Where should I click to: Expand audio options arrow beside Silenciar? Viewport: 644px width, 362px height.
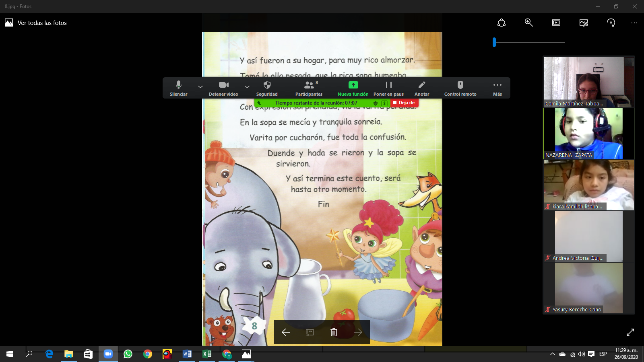200,86
